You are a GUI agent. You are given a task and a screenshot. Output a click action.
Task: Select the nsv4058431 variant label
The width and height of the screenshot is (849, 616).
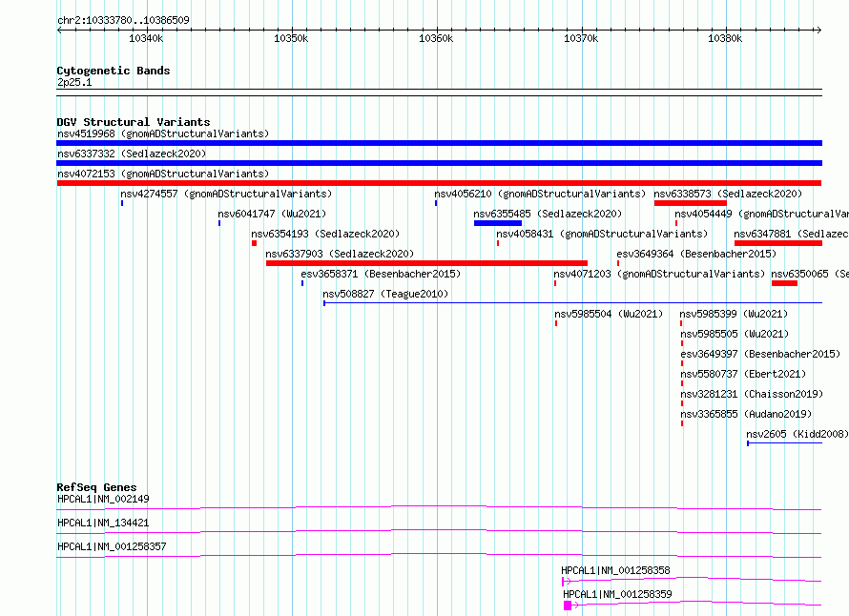point(602,234)
